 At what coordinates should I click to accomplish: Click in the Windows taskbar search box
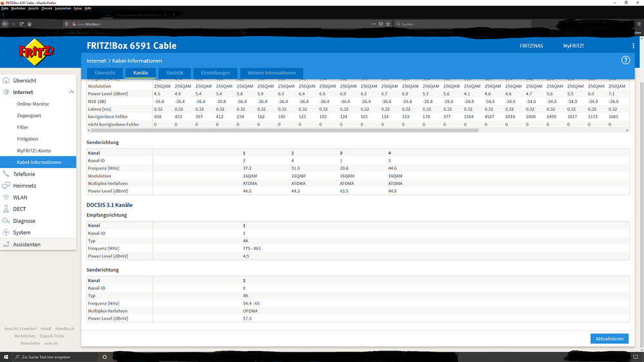(55, 357)
